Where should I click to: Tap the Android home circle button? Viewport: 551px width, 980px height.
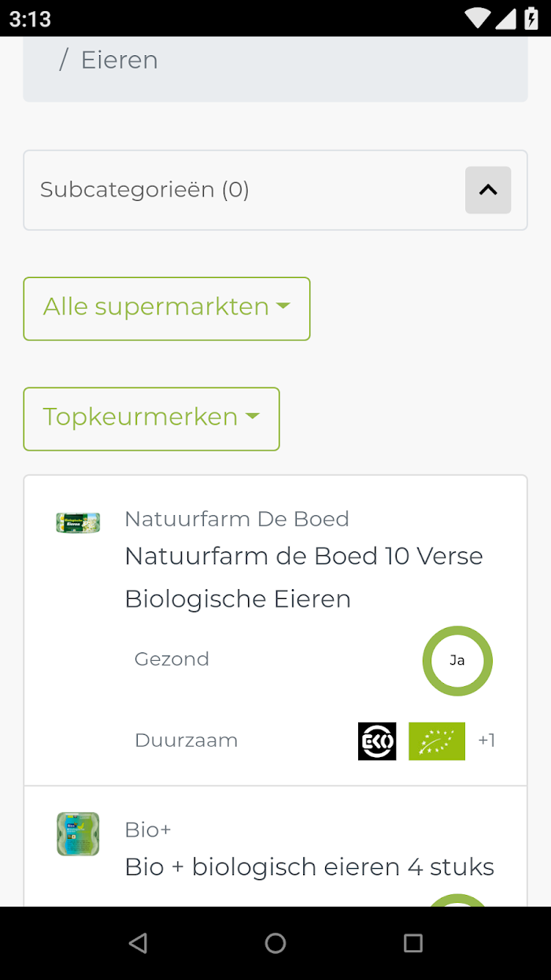(275, 943)
